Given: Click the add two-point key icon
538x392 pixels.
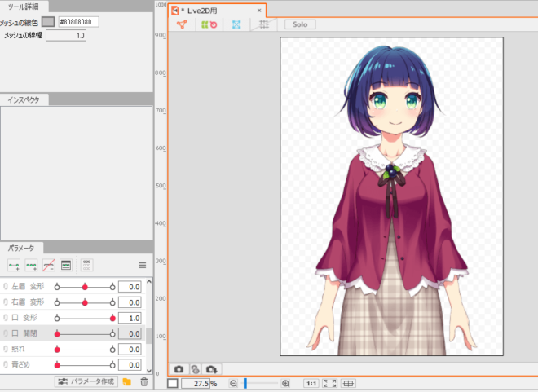Looking at the screenshot, I should coord(14,265).
